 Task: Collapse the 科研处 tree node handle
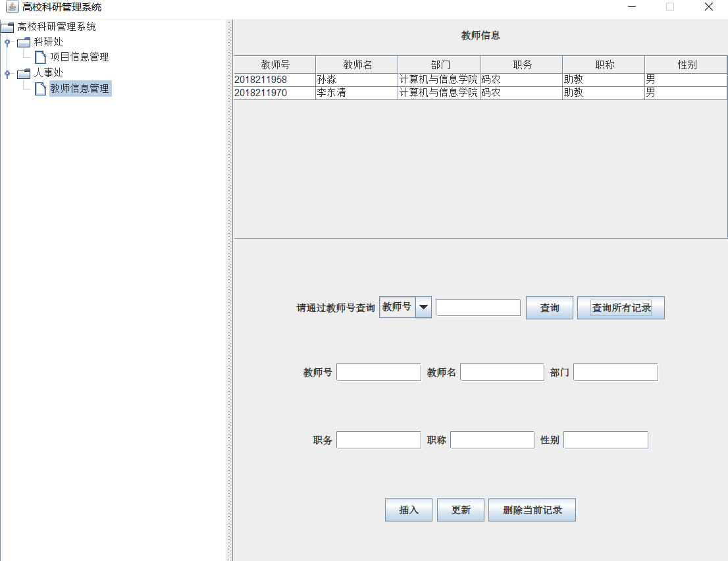7,42
